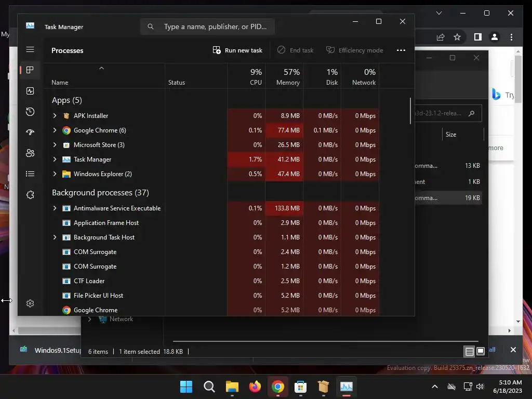
Task: Switch File Explorer to details view icon
Action: [469, 352]
